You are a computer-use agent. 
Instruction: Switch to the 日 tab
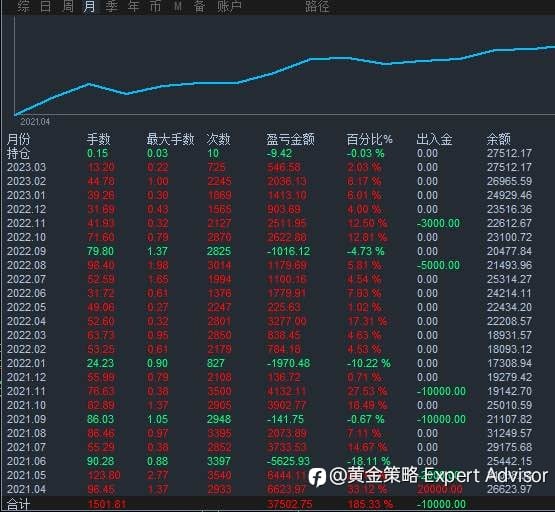(45, 6)
